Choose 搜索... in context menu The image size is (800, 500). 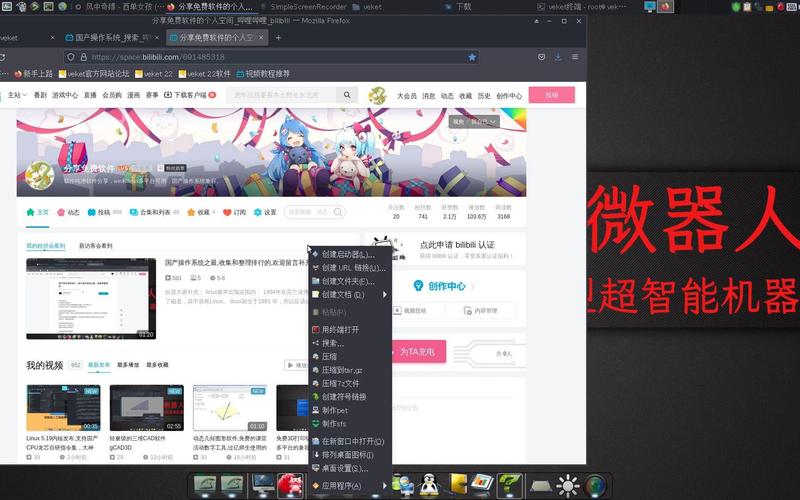[350, 343]
